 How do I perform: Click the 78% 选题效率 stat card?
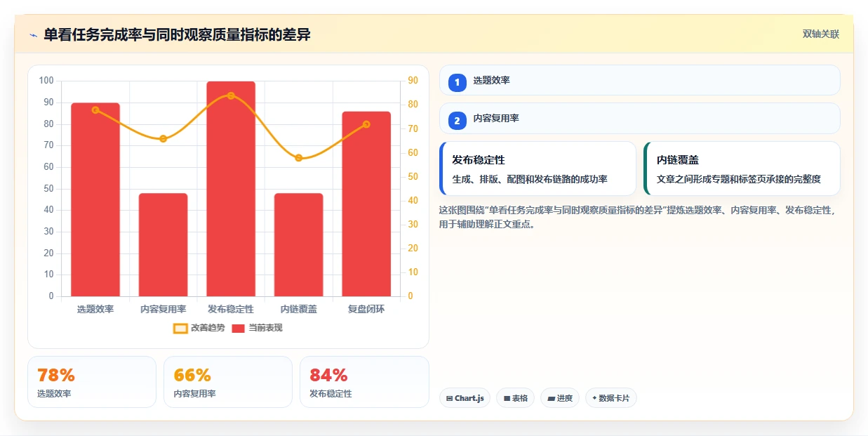92,382
